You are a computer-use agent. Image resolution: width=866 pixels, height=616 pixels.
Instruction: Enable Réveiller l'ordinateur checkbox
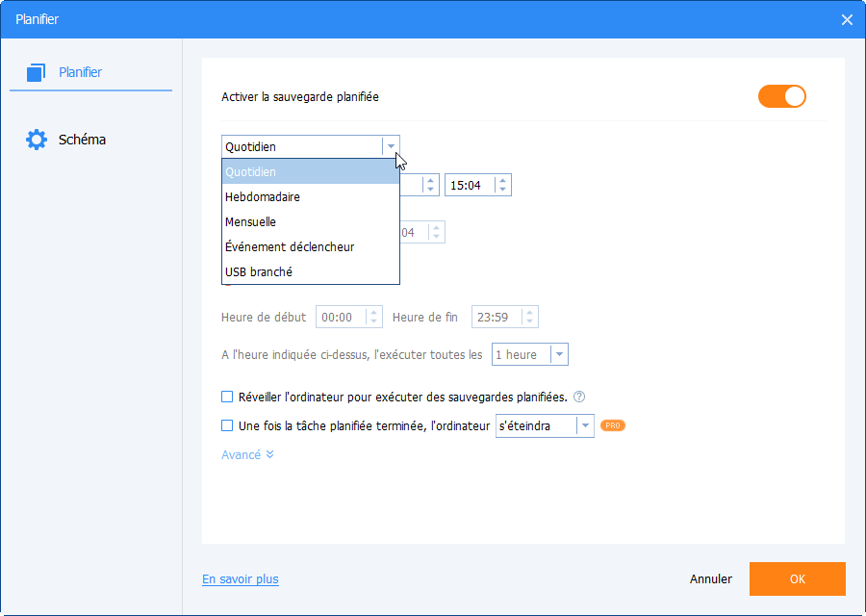tap(227, 397)
